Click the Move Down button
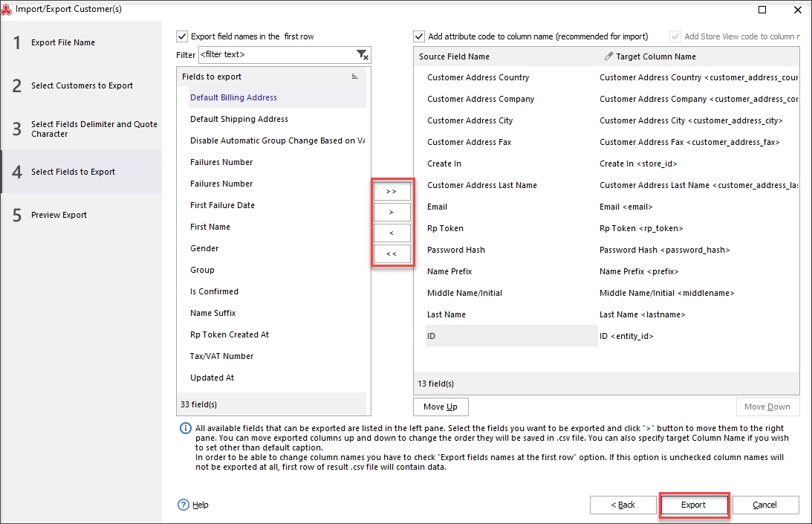 click(767, 407)
